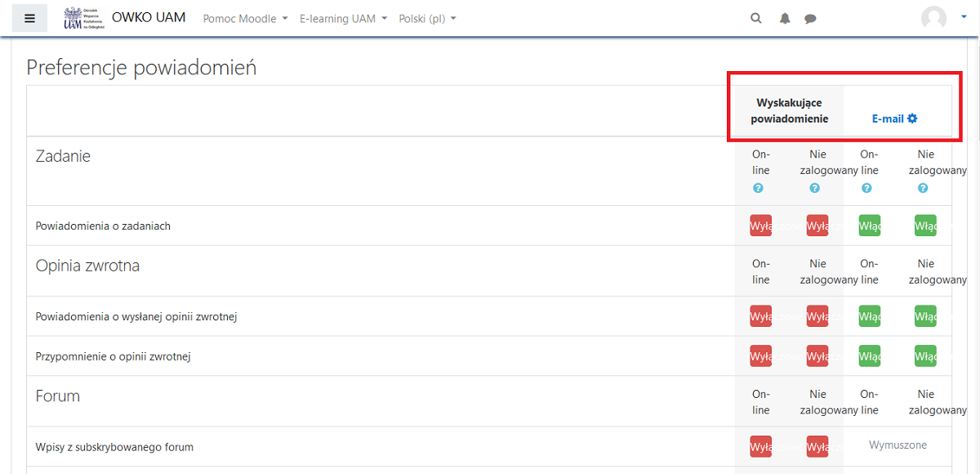Click help icon under Nie zalogowany popup column
The width and height of the screenshot is (980, 474).
814,188
